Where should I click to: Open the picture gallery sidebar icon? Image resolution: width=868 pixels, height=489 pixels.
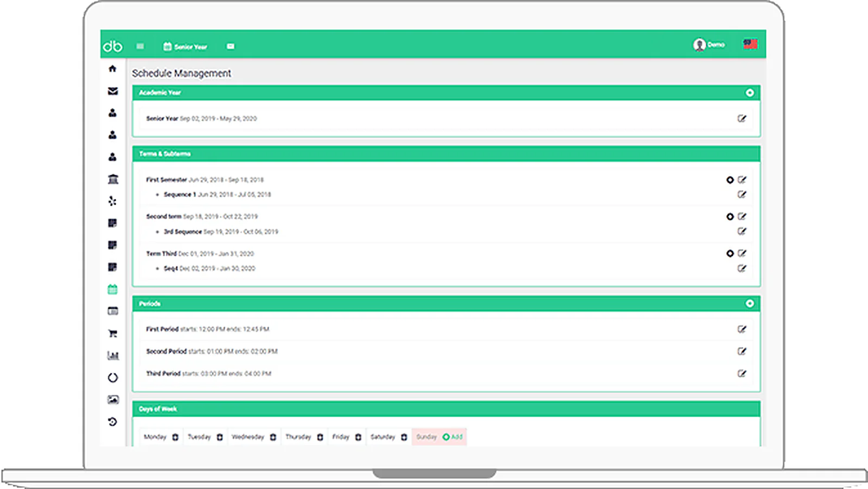point(112,399)
